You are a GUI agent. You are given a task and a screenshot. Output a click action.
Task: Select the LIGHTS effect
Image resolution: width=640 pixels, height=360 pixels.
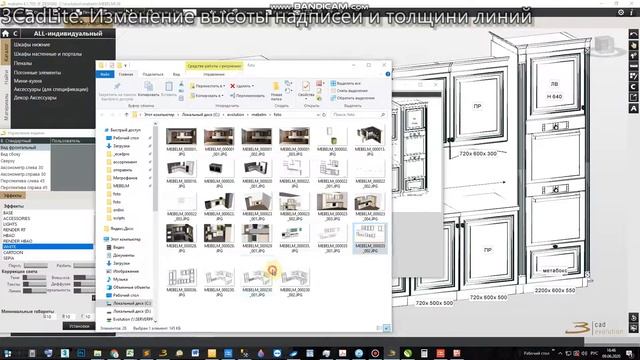(x=10, y=224)
